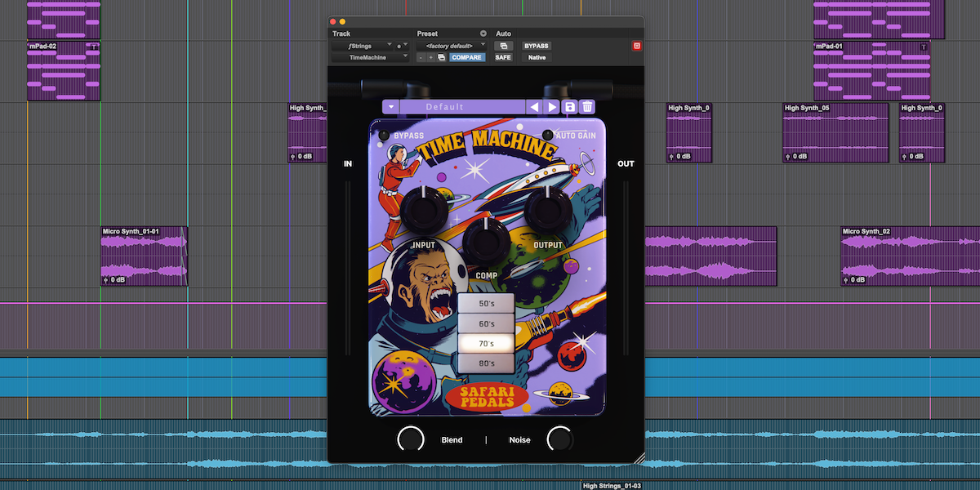The height and width of the screenshot is (490, 980).
Task: Delete the current preset with the trash icon
Action: coord(586,107)
